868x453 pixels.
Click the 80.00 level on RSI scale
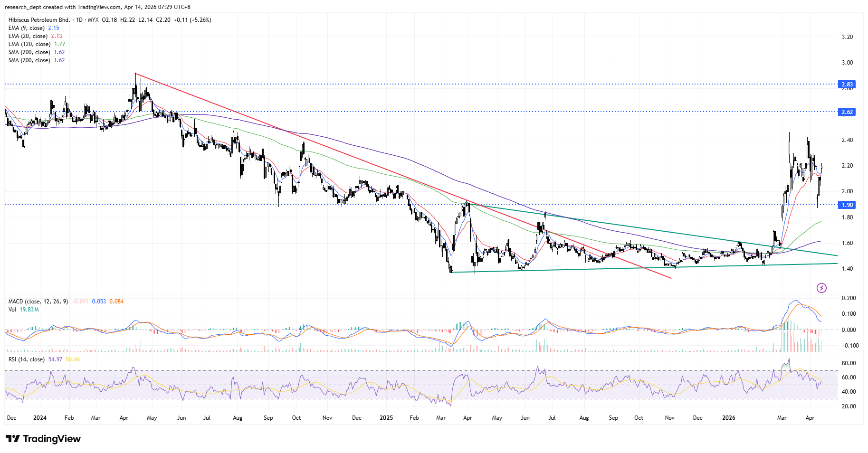point(849,363)
